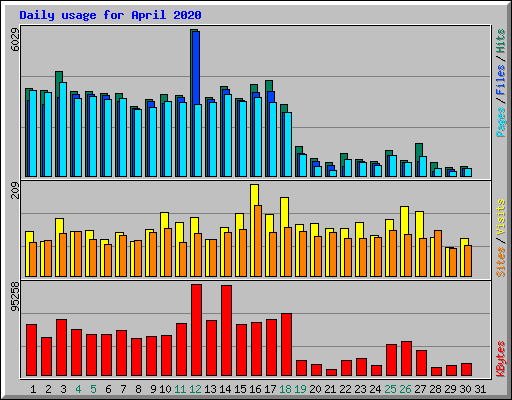Click day label 14 on the x-axis
This screenshot has height=400, width=512.
tap(225, 389)
